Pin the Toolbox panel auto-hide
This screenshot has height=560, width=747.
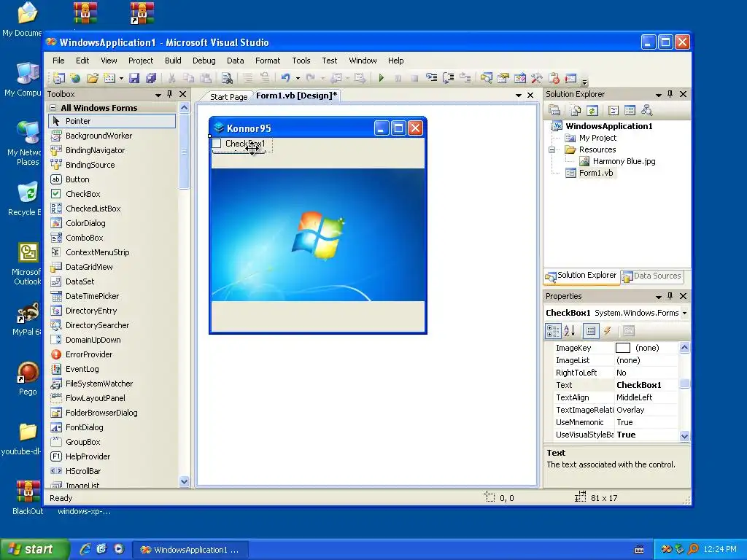pyautogui.click(x=169, y=94)
